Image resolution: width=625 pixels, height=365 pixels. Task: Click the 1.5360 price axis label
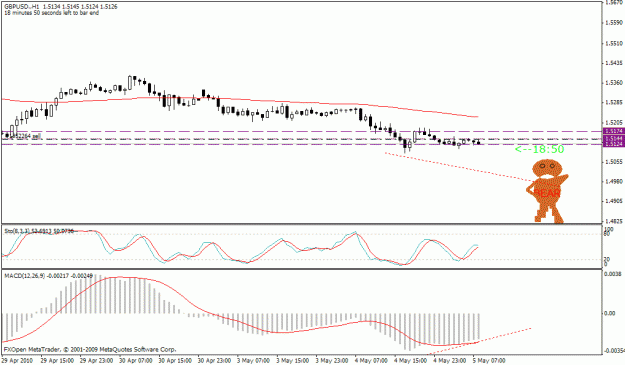coord(614,83)
